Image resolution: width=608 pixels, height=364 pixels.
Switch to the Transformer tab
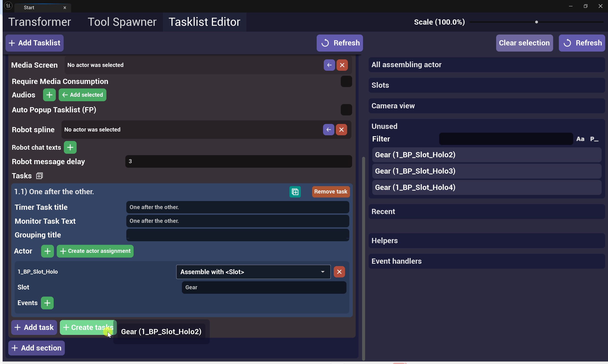[x=39, y=22]
